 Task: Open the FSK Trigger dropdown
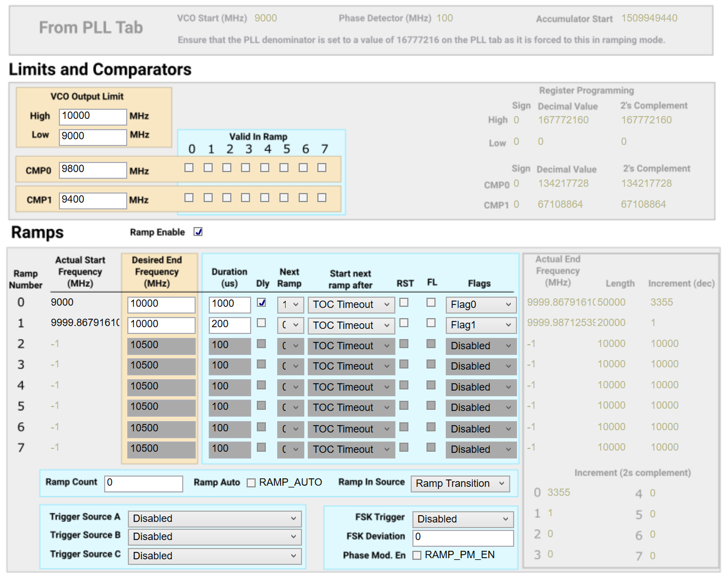coord(463,519)
